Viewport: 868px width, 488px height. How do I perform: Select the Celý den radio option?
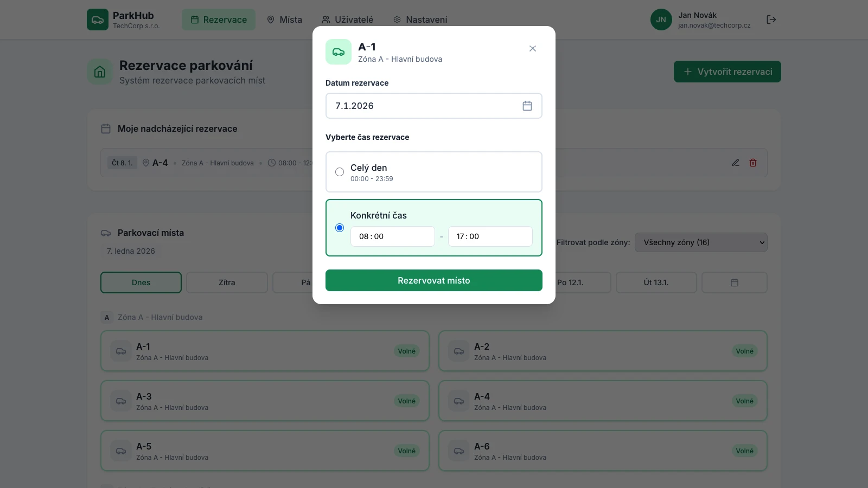(x=340, y=172)
